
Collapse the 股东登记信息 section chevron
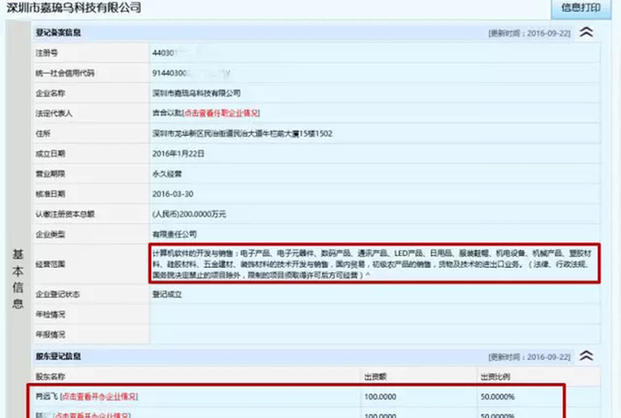(x=587, y=356)
